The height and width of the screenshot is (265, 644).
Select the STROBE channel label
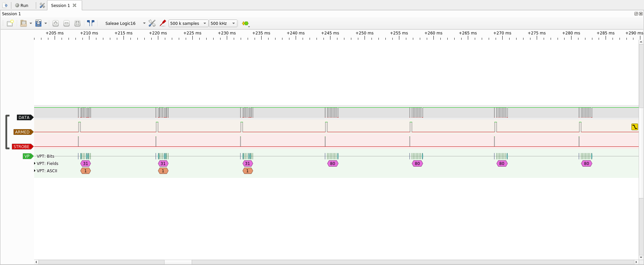[x=23, y=146]
